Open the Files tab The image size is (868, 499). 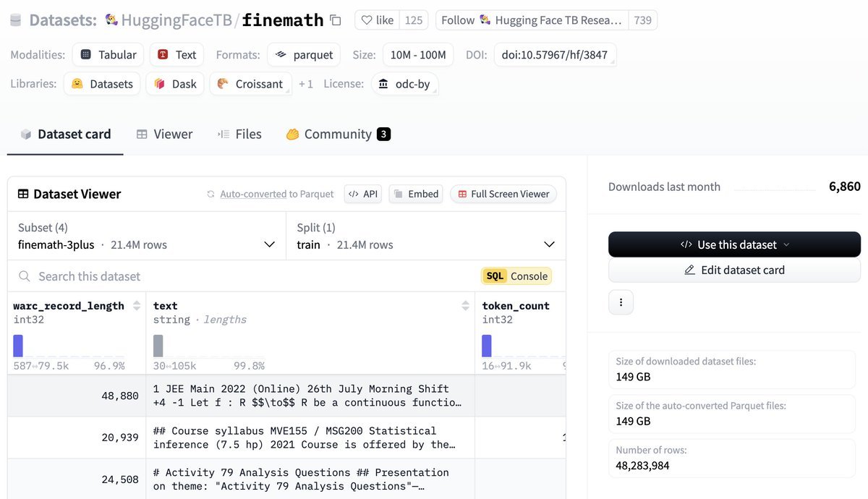[239, 135]
